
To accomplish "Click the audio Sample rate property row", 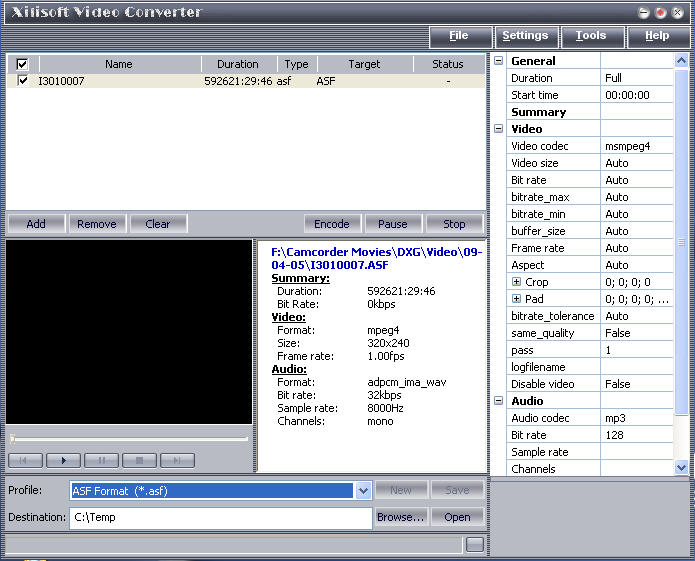I will click(x=590, y=452).
